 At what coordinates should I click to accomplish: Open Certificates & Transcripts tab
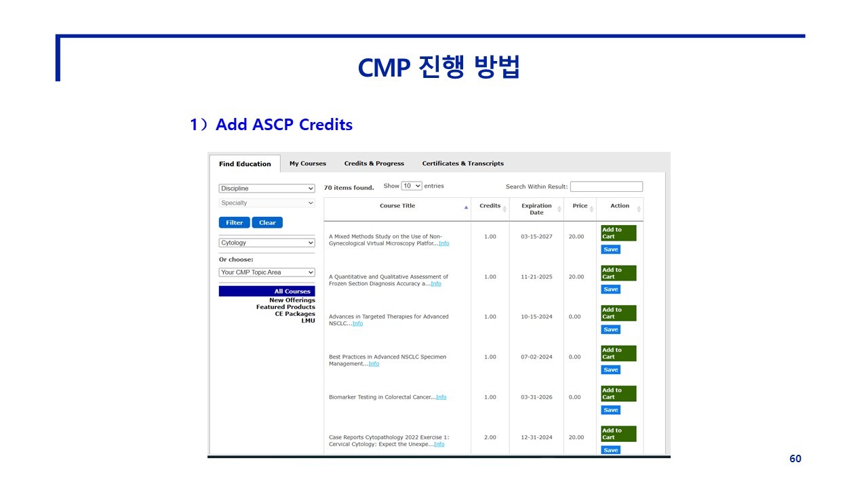coord(463,163)
